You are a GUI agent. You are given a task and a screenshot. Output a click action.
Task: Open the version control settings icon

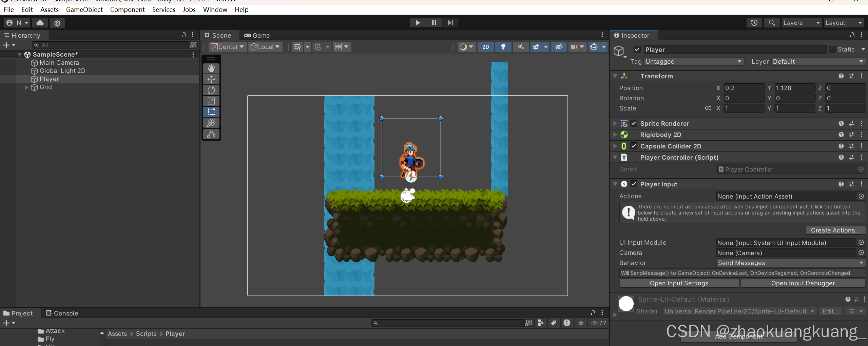(57, 23)
